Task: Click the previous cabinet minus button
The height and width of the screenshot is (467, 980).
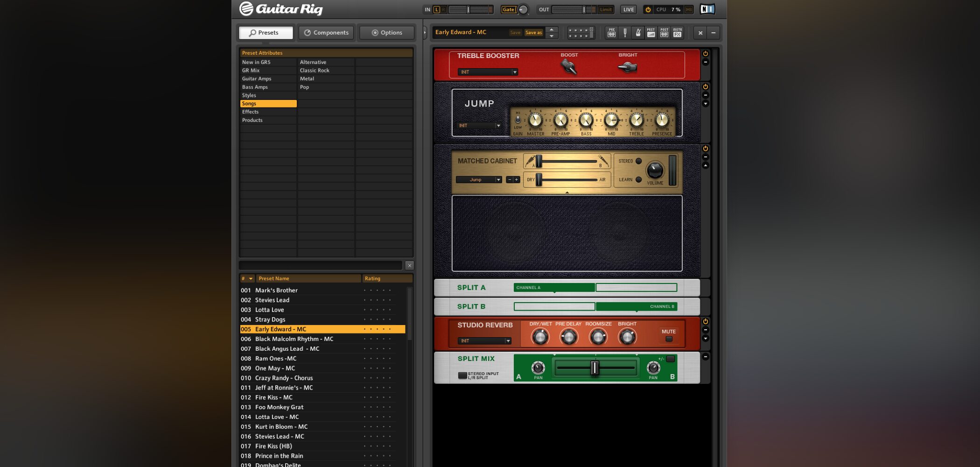Action: pyautogui.click(x=510, y=180)
